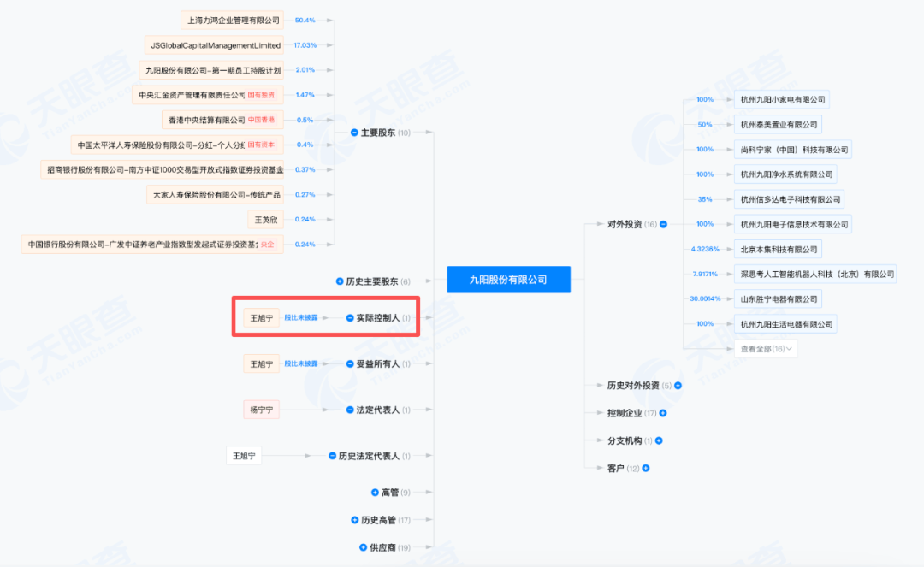
Task: Collapse 受益所有人 minus icon
Action: pyautogui.click(x=350, y=364)
